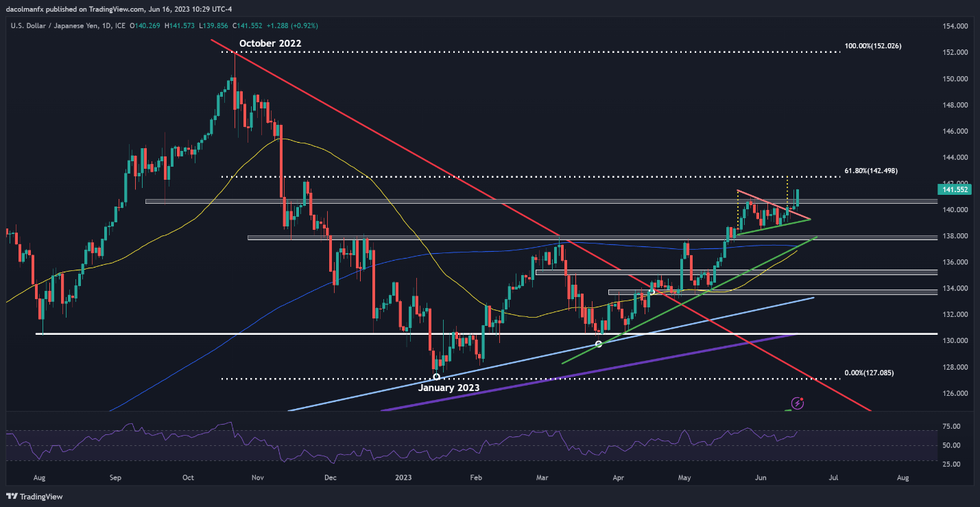Viewport: 980px width, 507px height.
Task: Click the 25.00 RSI axis label
Action: 953,464
